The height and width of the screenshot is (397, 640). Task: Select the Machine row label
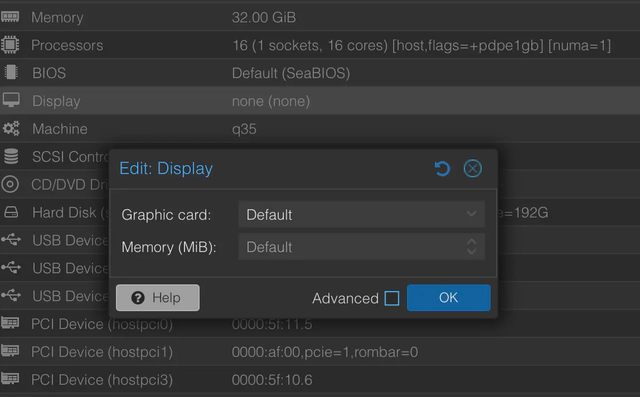coord(60,129)
